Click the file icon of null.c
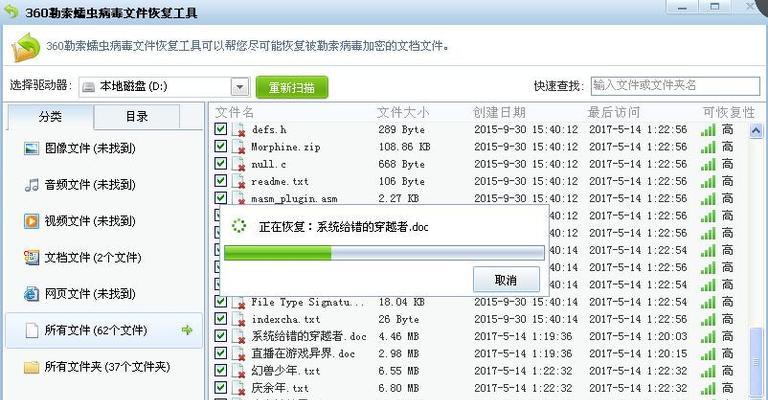This screenshot has height=400, width=768. [239, 164]
